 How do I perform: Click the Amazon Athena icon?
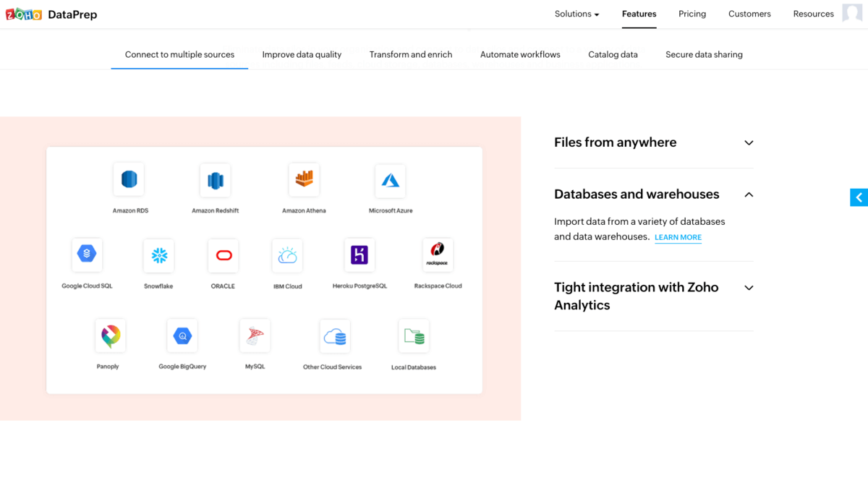pos(304,179)
